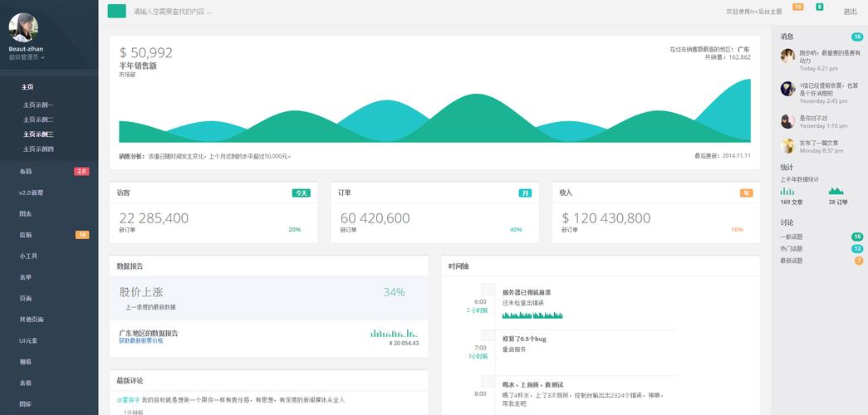Expand the 布局 sidebar menu
This screenshot has width=868, height=415.
click(x=27, y=171)
